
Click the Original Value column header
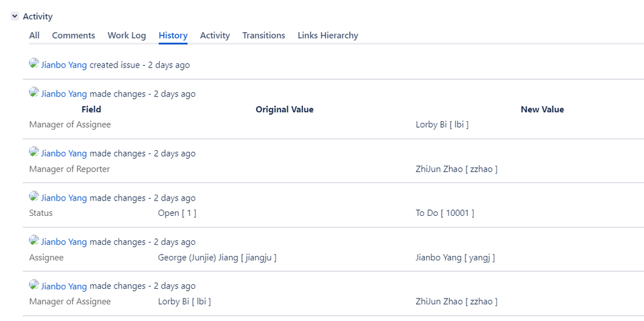[x=285, y=110]
